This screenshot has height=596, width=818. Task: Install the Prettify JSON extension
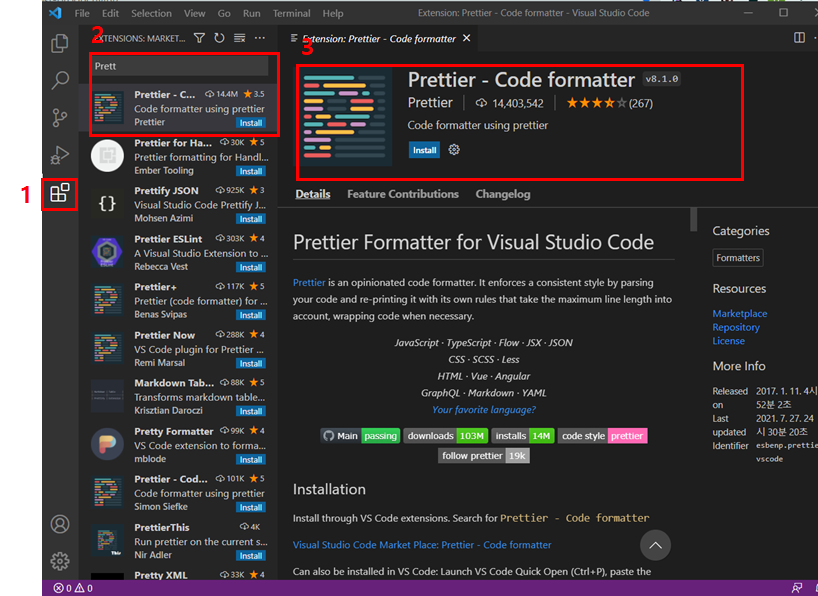click(251, 219)
